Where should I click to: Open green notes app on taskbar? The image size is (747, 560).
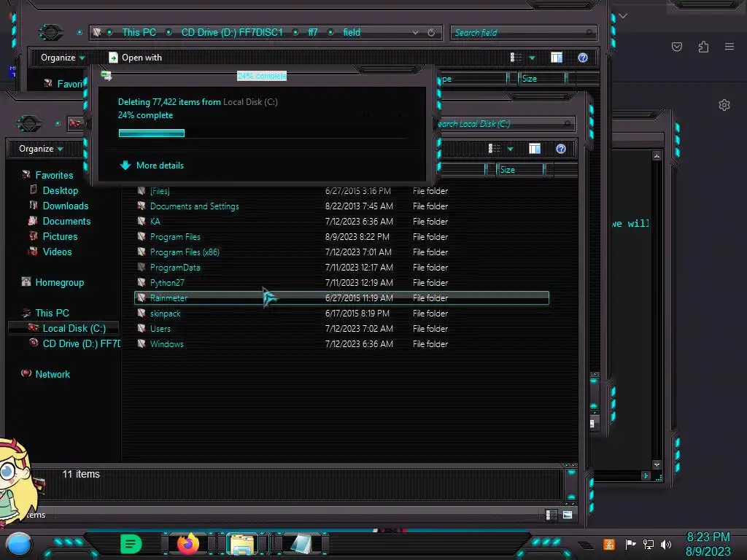(131, 544)
